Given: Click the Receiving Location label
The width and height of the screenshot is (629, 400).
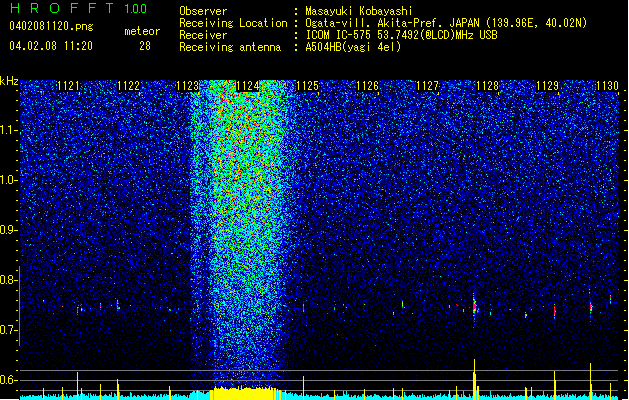Looking at the screenshot, I should pos(233,23).
